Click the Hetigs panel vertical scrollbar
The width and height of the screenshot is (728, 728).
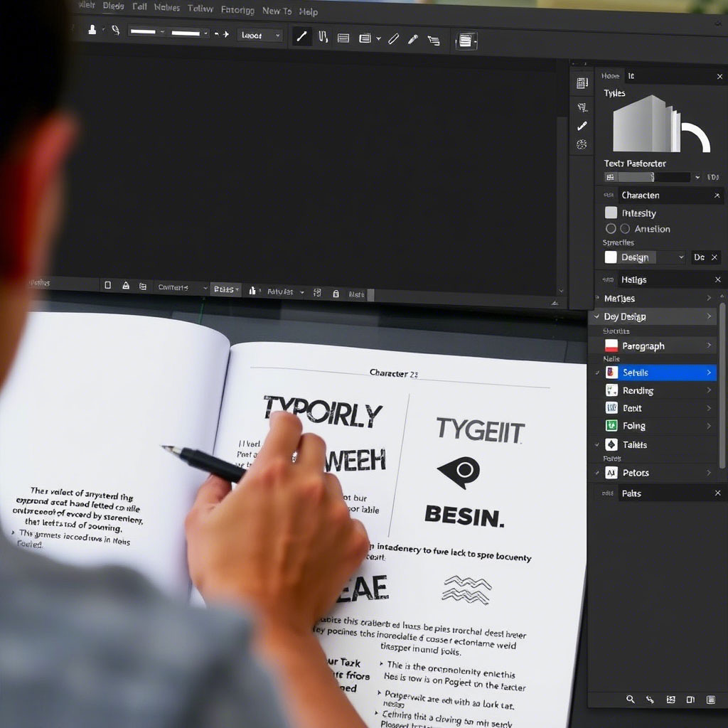[722, 385]
